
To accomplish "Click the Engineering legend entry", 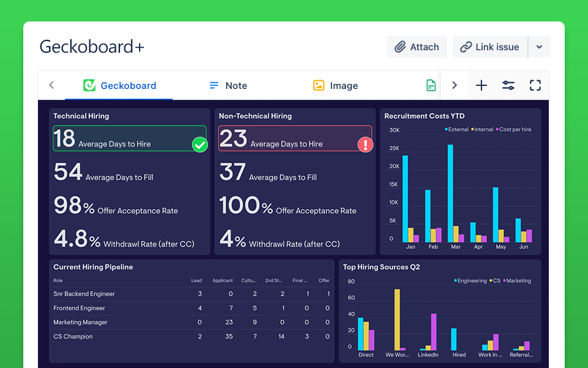I will pyautogui.click(x=470, y=280).
